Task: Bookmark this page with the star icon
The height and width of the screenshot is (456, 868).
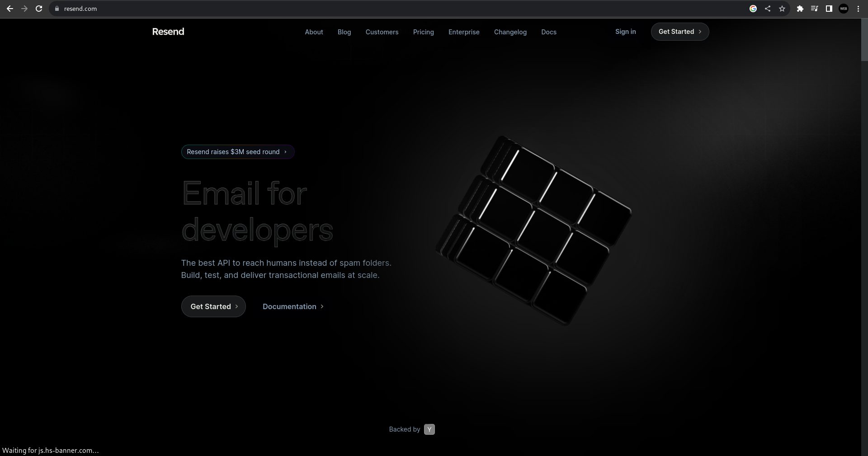Action: 782,9
